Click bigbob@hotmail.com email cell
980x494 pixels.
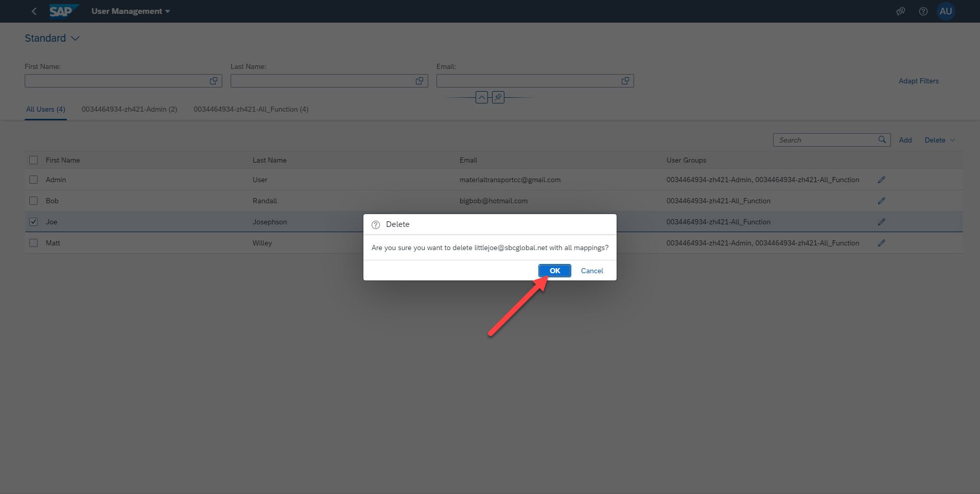click(x=494, y=201)
